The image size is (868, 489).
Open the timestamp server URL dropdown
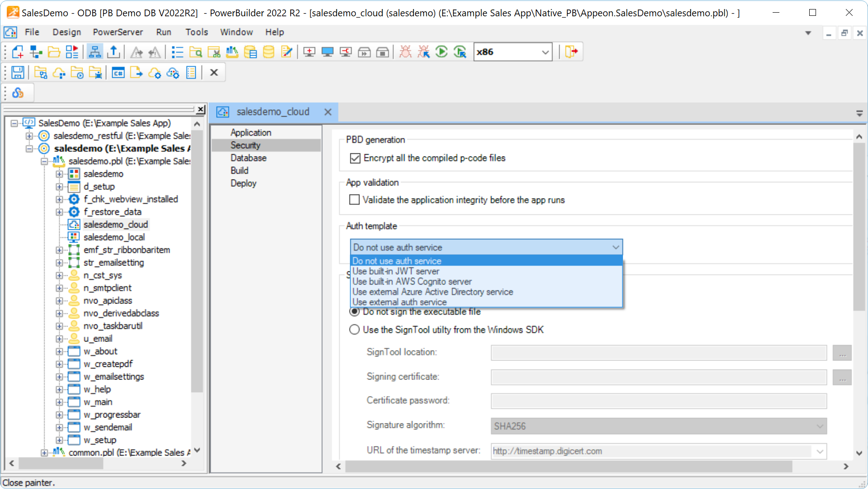tap(820, 451)
